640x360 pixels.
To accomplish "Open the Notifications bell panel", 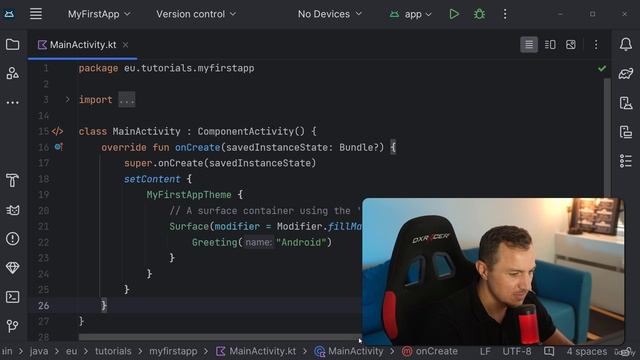I will [x=626, y=44].
